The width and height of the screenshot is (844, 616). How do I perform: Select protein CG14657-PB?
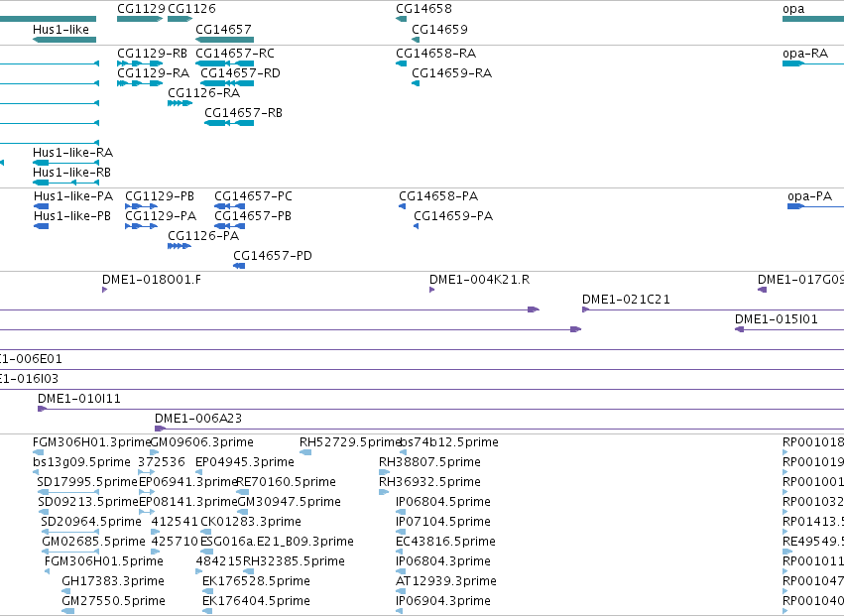[x=253, y=216]
